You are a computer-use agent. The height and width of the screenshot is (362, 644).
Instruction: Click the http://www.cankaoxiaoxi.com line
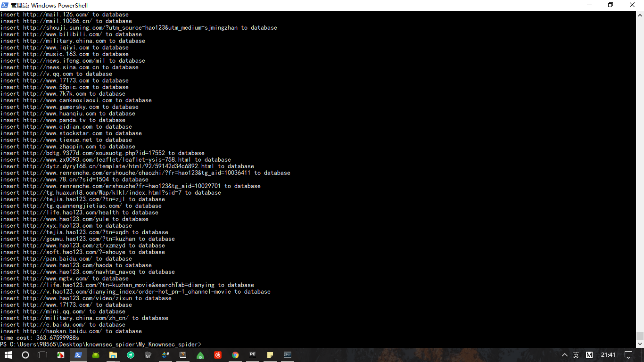click(76, 100)
